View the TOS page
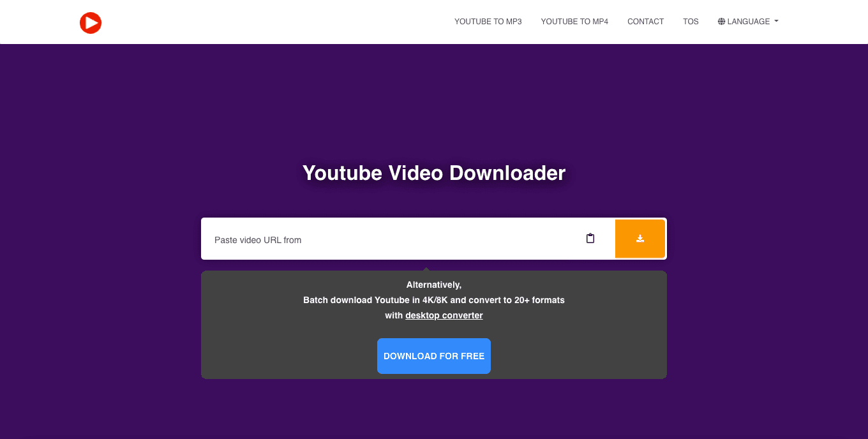 (x=691, y=22)
